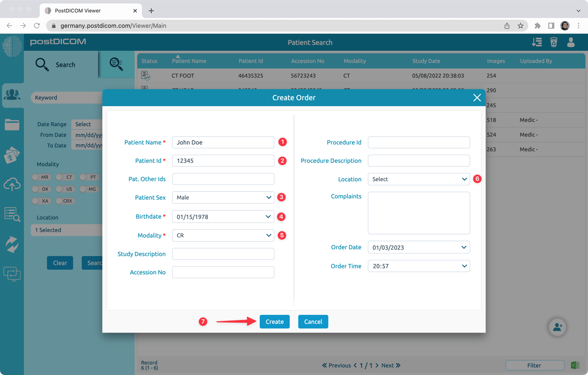Viewport: 588px width, 375px height.
Task: Click the Share/Sync sidebar icon
Action: pyautogui.click(x=12, y=244)
